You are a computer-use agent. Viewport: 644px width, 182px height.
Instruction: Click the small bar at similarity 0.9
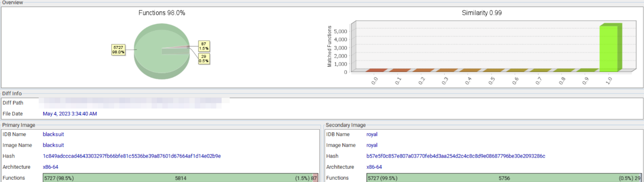(x=587, y=70)
